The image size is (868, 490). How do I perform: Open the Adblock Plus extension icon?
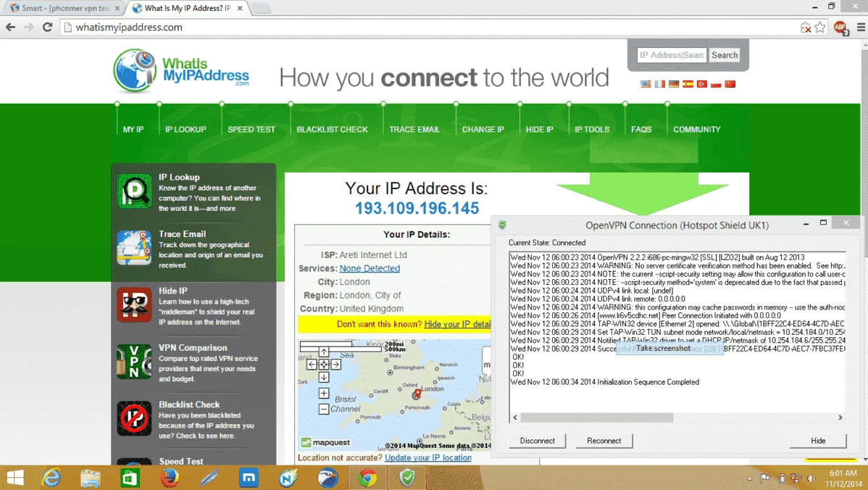(840, 27)
